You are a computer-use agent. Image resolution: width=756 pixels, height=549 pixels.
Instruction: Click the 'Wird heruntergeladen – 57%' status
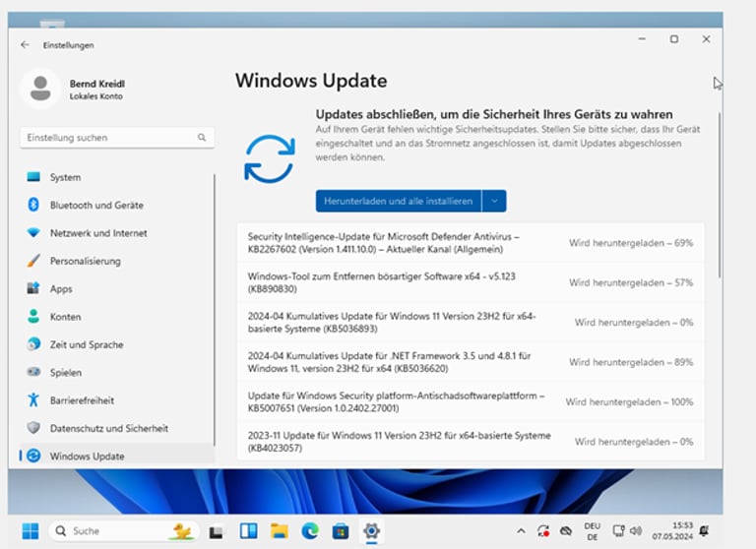[x=631, y=282]
